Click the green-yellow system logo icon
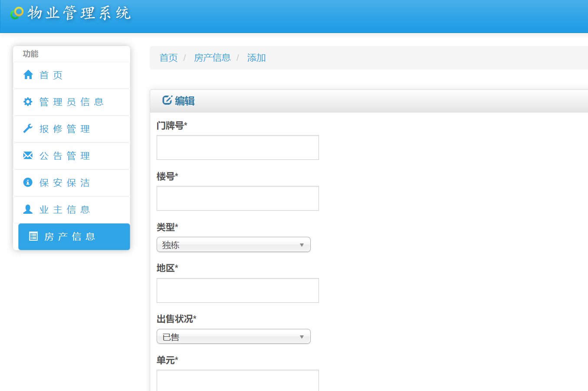This screenshot has height=391, width=588. [17, 13]
